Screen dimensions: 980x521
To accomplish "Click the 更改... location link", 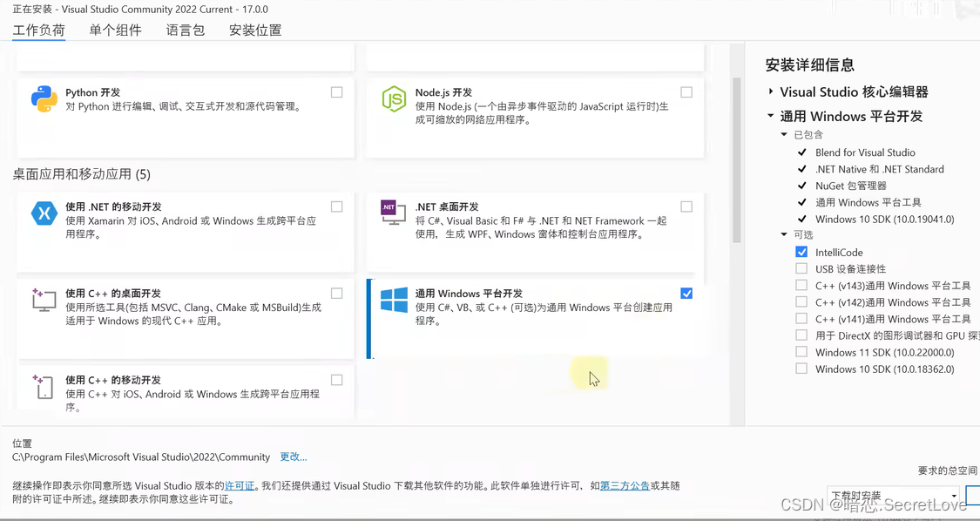I will (x=293, y=457).
